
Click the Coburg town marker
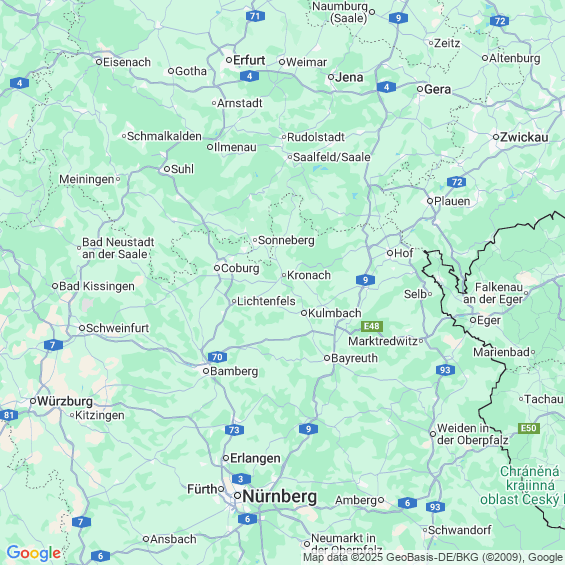[217, 268]
